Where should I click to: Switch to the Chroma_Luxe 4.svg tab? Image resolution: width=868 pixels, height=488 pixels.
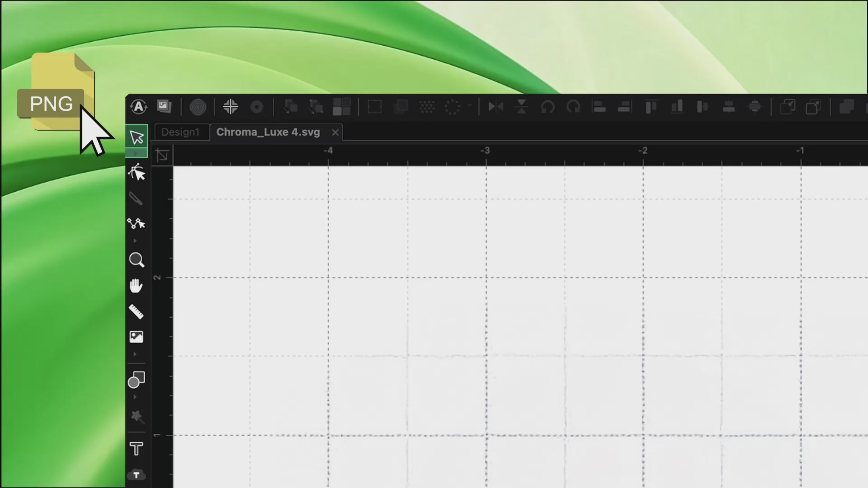point(268,132)
